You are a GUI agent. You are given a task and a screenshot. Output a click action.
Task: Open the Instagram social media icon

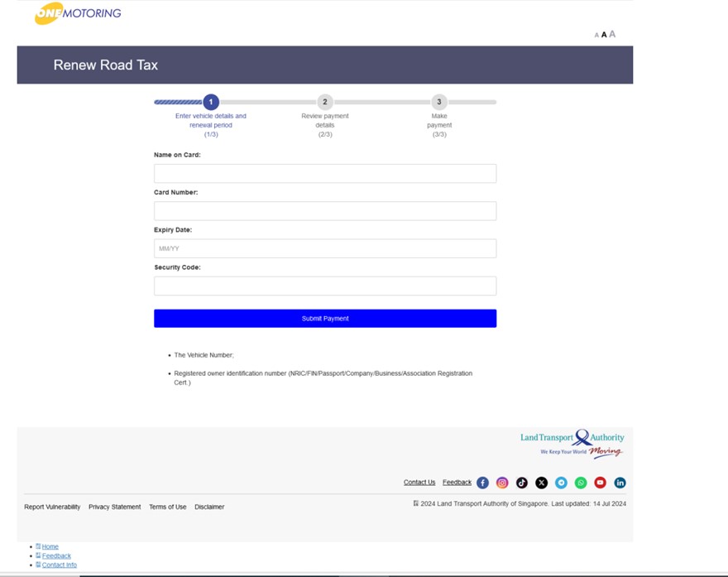tap(501, 482)
